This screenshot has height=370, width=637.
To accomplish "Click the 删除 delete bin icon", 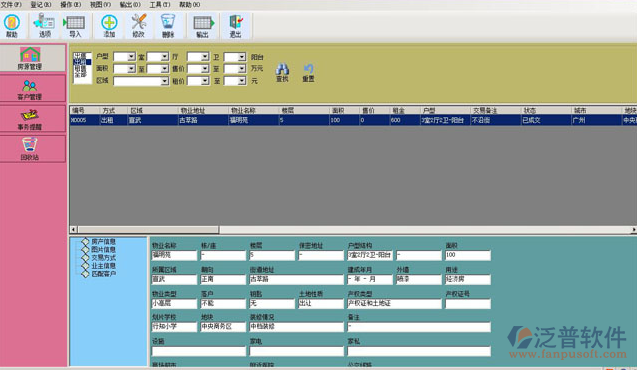I will click(168, 26).
